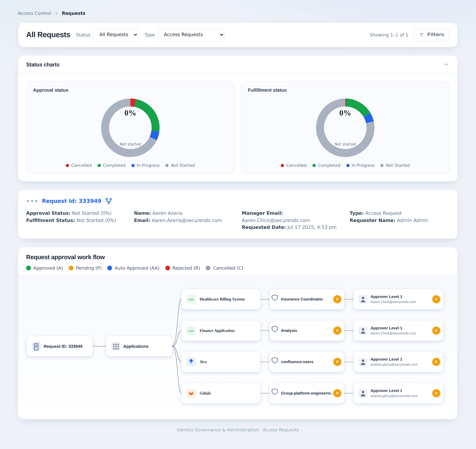Open the workflow branch icon beside Request Id
This screenshot has width=476, height=449.
point(109,201)
